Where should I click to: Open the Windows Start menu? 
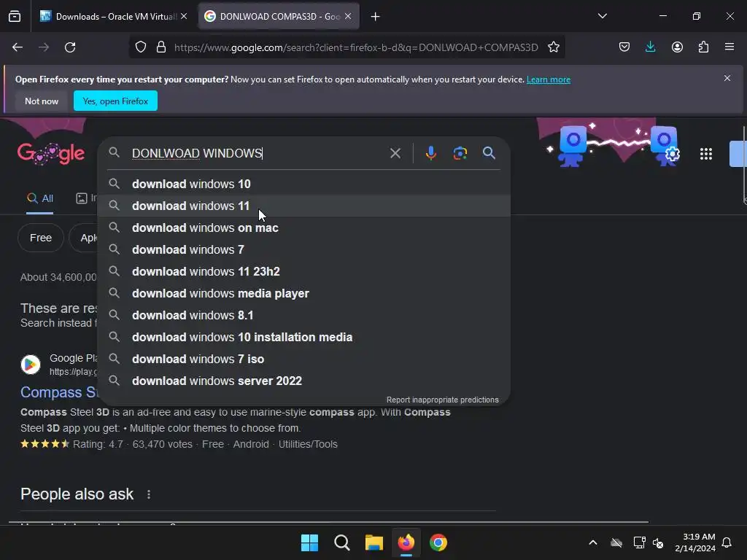click(x=309, y=542)
